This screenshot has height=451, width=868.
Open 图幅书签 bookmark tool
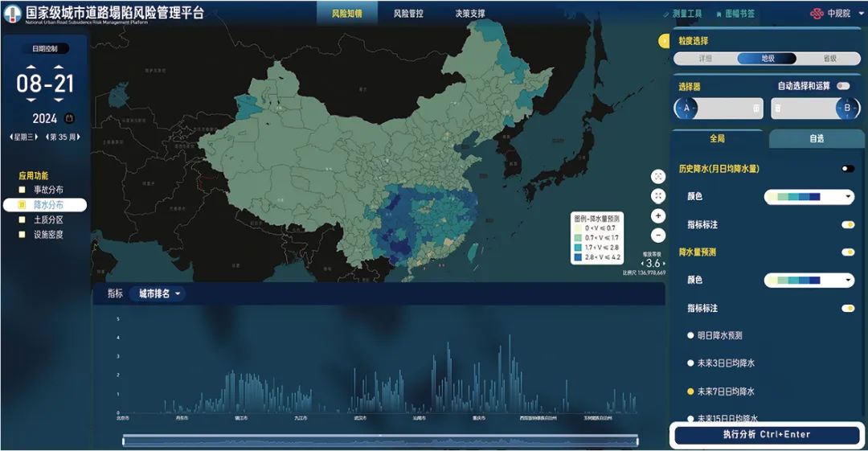point(734,14)
